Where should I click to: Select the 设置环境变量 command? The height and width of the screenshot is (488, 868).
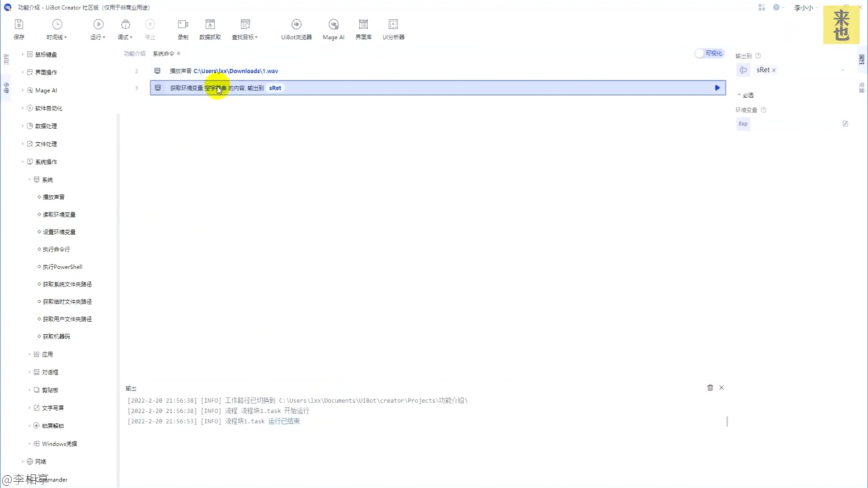[x=59, y=232]
